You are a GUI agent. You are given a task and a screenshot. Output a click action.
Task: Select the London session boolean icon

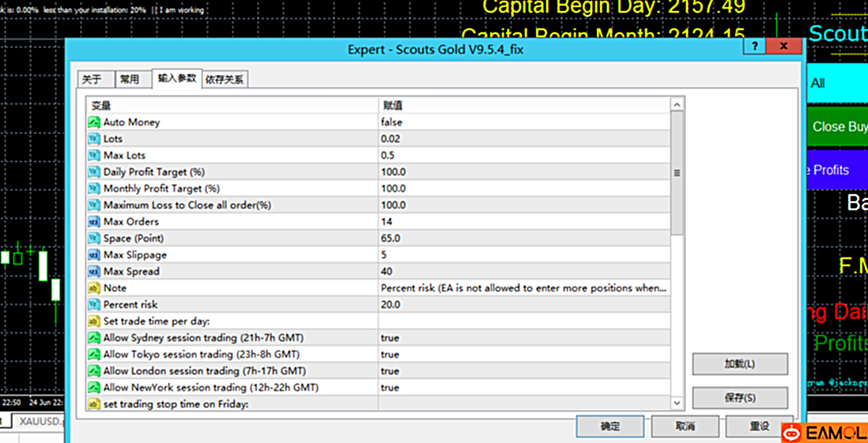point(93,371)
